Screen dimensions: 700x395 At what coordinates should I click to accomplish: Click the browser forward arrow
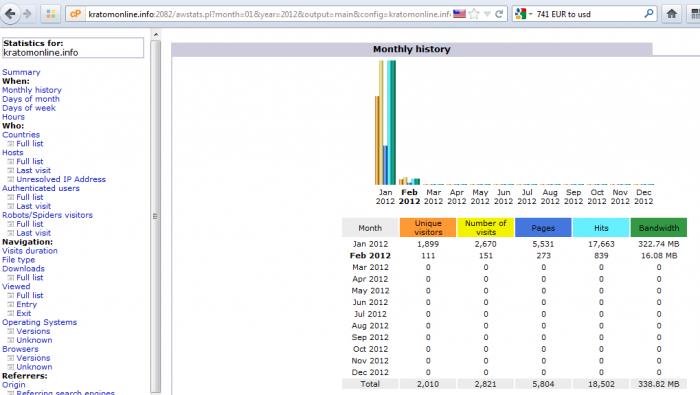[x=27, y=14]
